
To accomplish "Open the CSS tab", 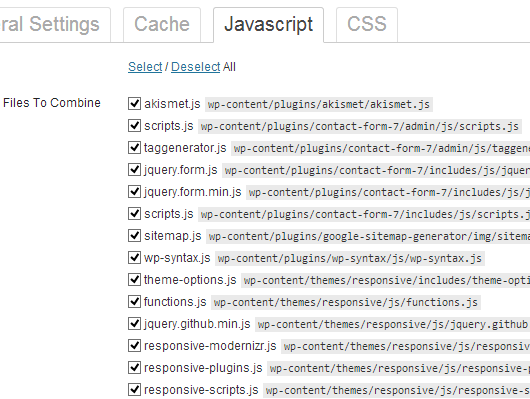I will tap(367, 25).
